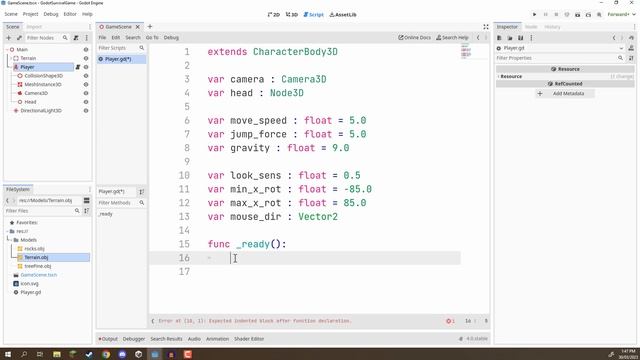Load an existing resource in Inspector
Viewport: 640px width, 360px height.
pos(510,38)
